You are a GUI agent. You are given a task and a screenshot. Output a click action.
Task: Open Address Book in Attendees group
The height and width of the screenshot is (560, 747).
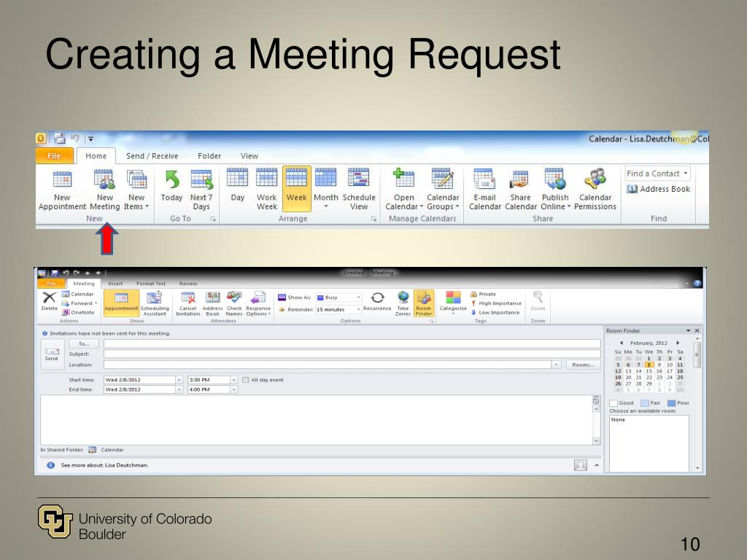click(x=212, y=304)
